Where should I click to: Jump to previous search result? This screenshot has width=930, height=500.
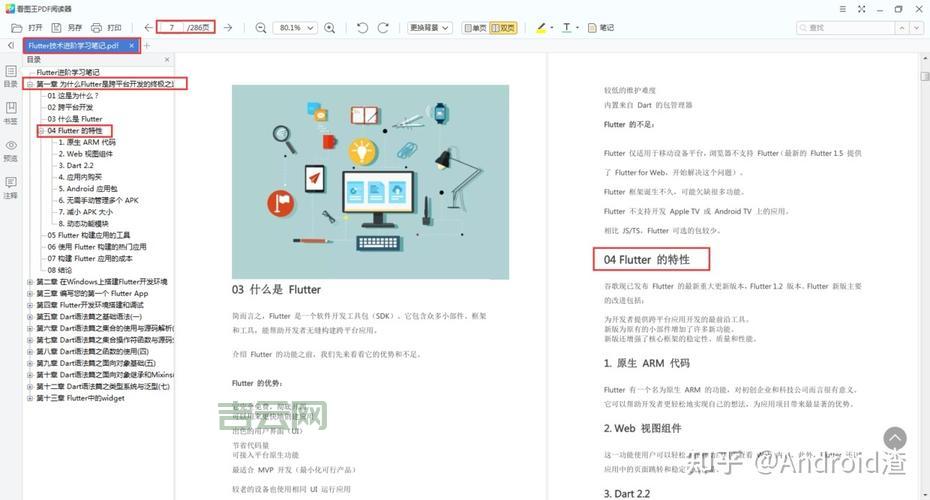pos(902,28)
